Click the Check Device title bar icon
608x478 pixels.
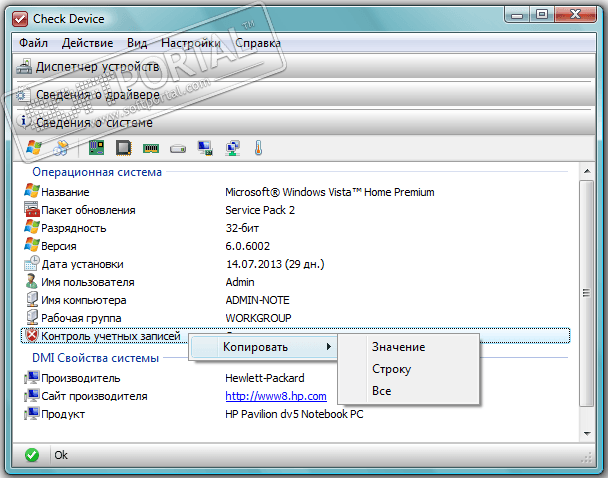pos(20,19)
